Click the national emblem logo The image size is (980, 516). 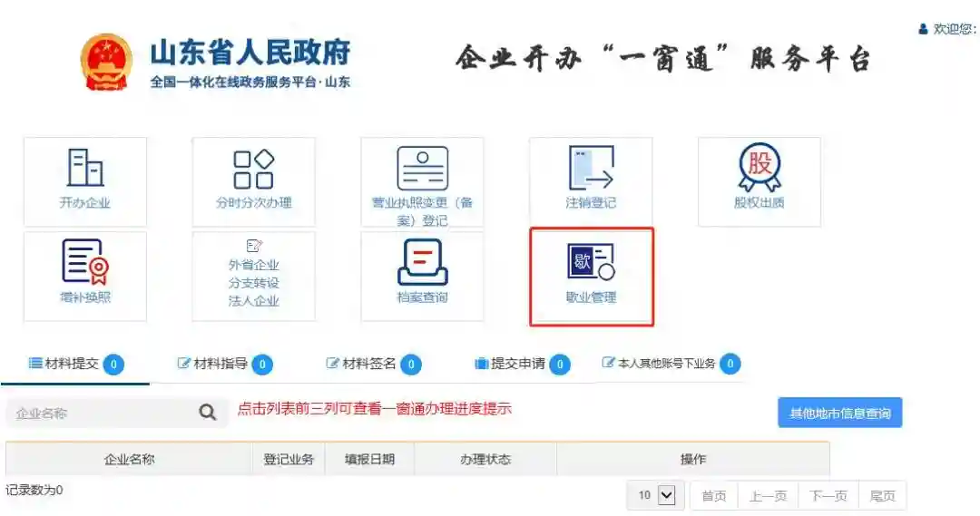[106, 63]
